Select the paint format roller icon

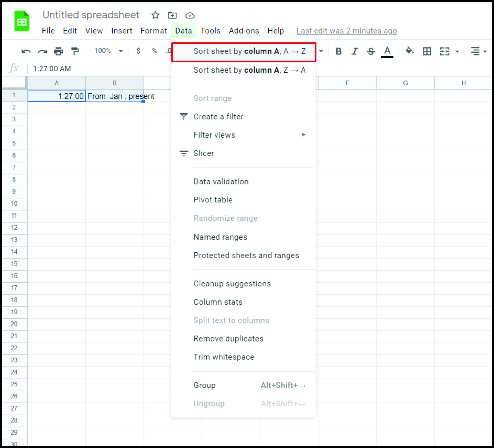pyautogui.click(x=75, y=51)
